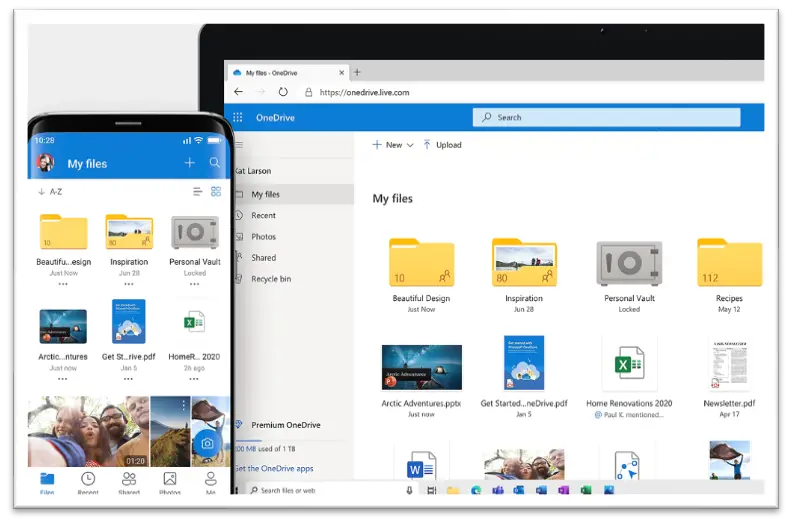Open more options under Arctic...ntures on phone
The image size is (791, 522).
click(x=63, y=379)
